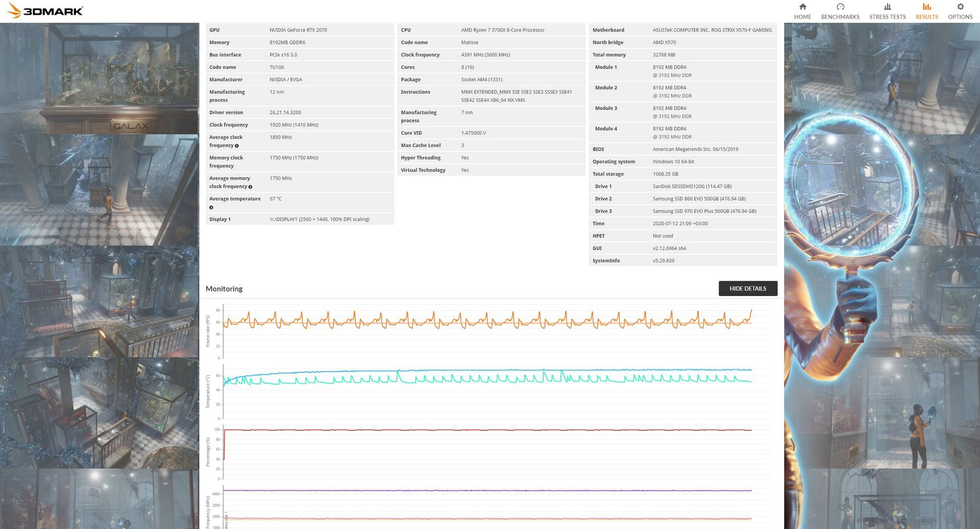
Task: Click the red percentage graph line
Action: (x=487, y=430)
